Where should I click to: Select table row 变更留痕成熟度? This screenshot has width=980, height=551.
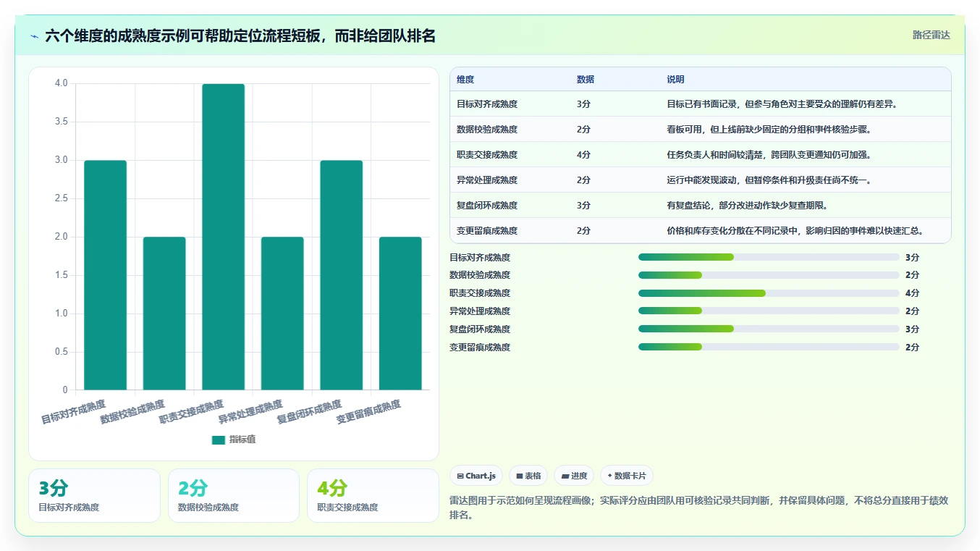(700, 231)
